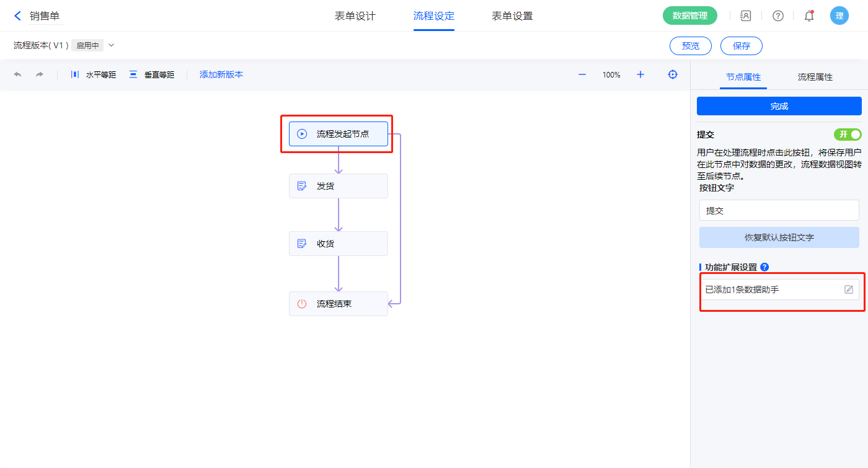Click the 保存 button
The height and width of the screenshot is (468, 868).
click(x=741, y=46)
